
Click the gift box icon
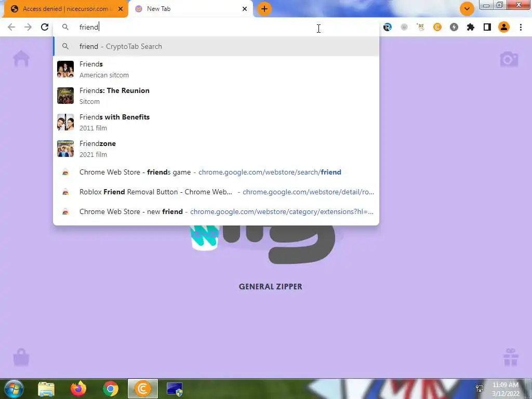[511, 357]
